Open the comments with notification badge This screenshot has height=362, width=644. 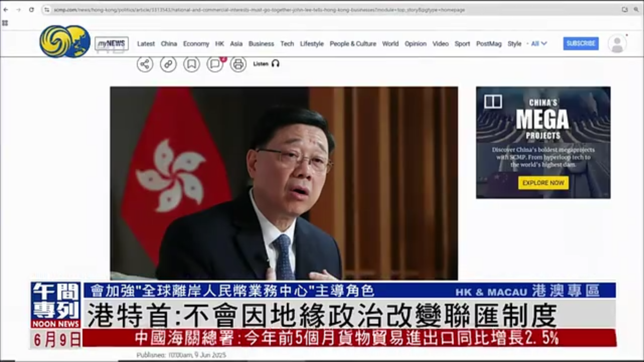pos(214,64)
